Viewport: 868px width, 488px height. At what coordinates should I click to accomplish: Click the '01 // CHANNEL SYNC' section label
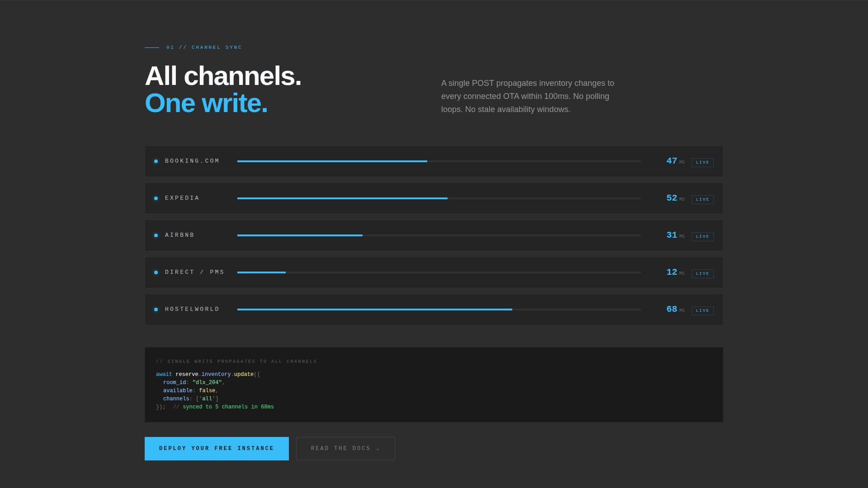[x=204, y=47]
